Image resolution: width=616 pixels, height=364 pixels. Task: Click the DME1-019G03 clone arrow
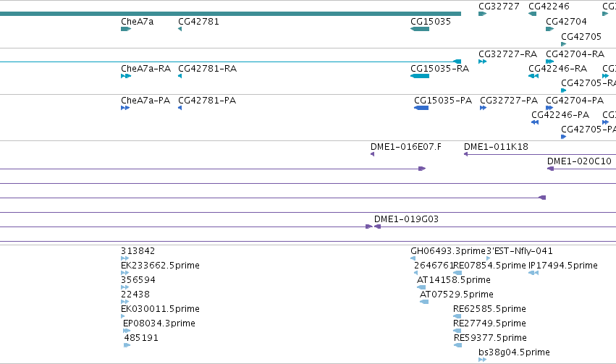tap(378, 227)
